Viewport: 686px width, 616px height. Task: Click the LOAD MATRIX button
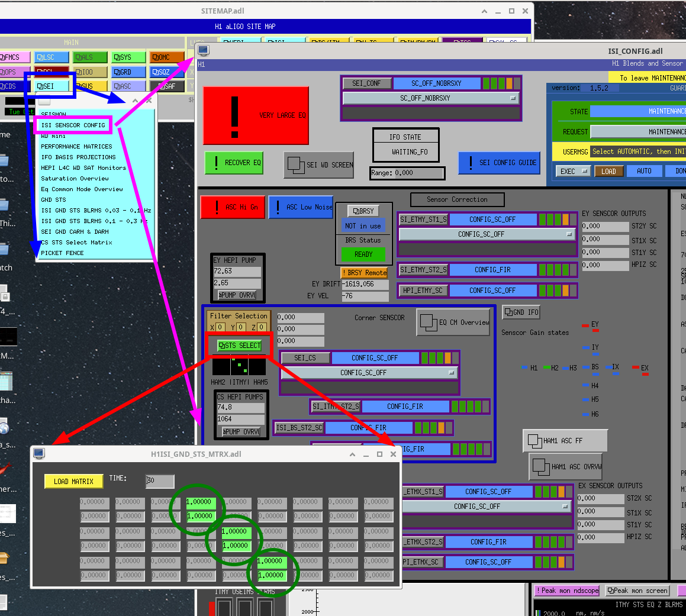click(x=73, y=481)
